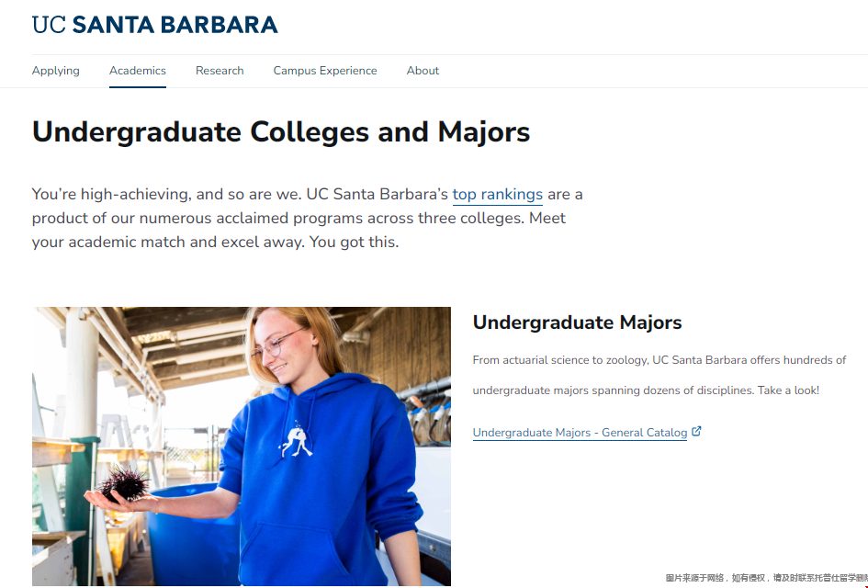Open the Campus Experience menu
Viewport: 868px width, 588px height.
pos(325,71)
